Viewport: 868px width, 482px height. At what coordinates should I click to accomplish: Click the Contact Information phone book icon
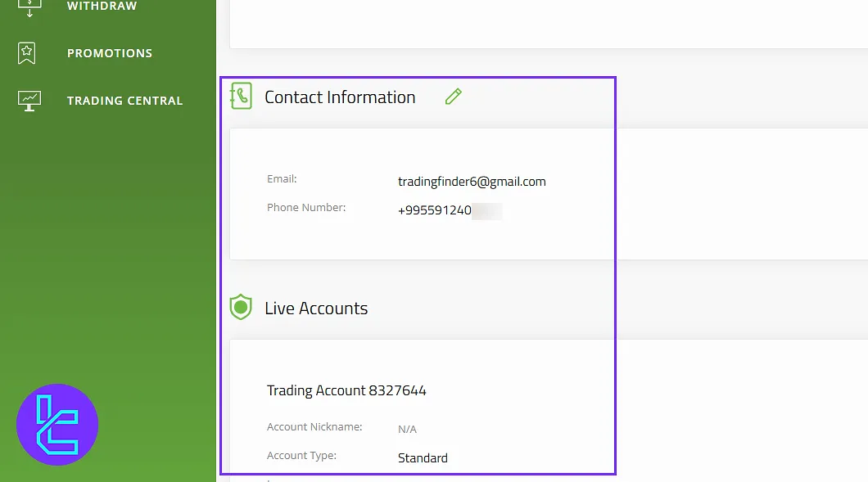241,96
